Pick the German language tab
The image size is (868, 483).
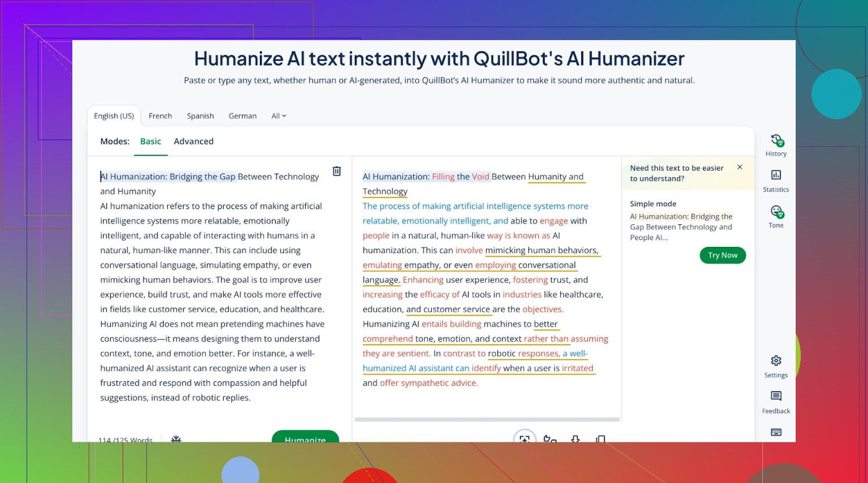tap(242, 116)
